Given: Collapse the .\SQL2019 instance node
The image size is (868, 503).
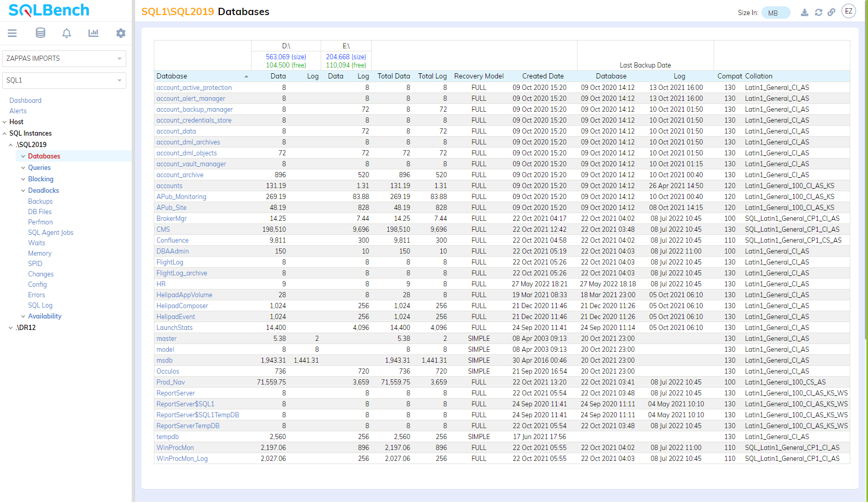Looking at the screenshot, I should click(10, 145).
